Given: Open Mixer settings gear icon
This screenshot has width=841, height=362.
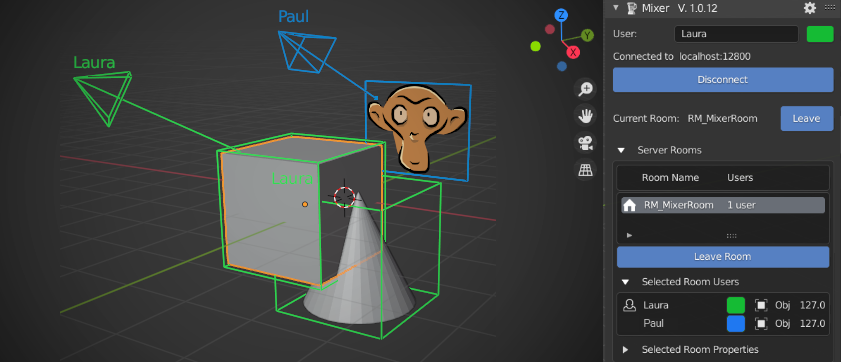Looking at the screenshot, I should [x=809, y=8].
